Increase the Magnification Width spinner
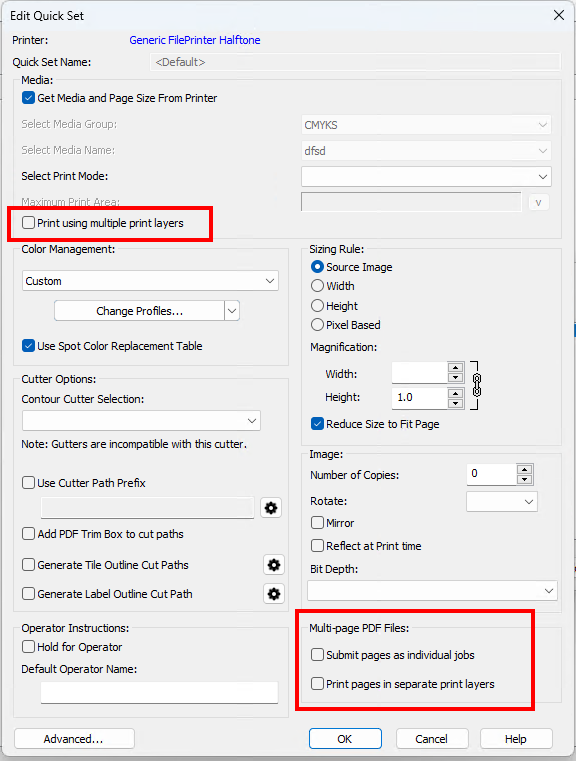This screenshot has height=761, width=576. 455,368
